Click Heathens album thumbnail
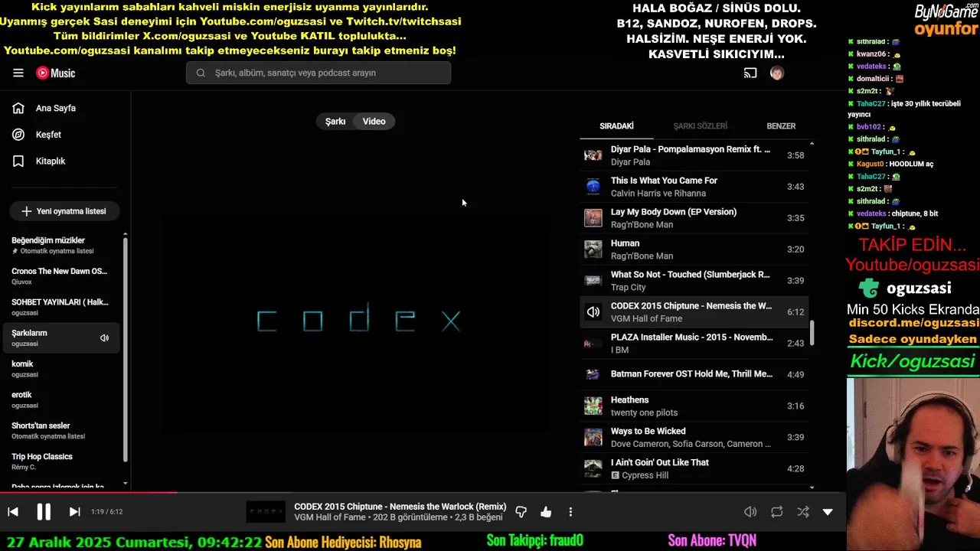The image size is (980, 551). (593, 406)
